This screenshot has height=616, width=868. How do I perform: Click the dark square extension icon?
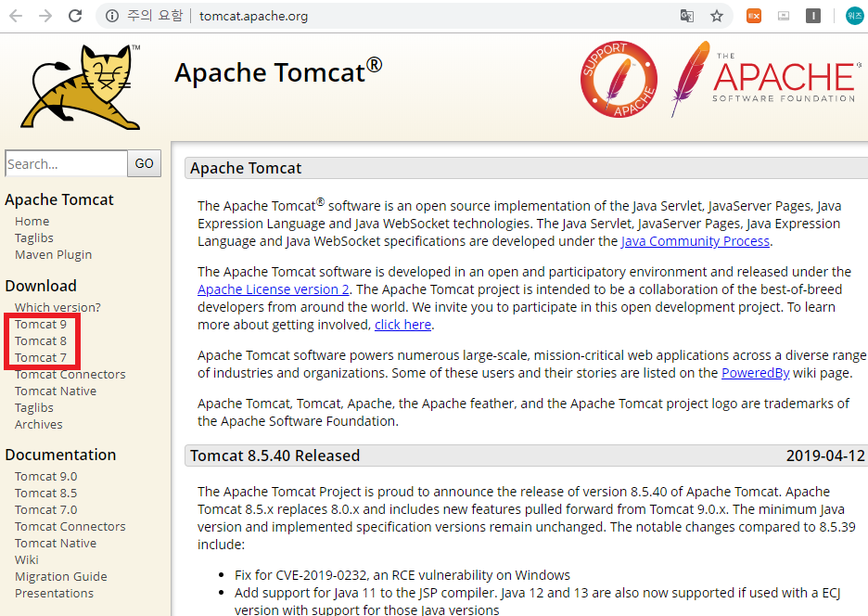tap(813, 16)
